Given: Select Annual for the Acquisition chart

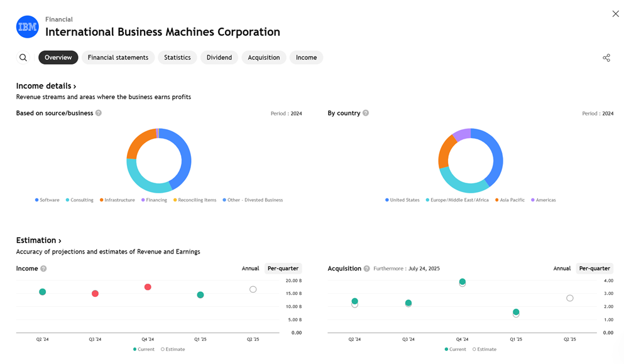Looking at the screenshot, I should (562, 269).
